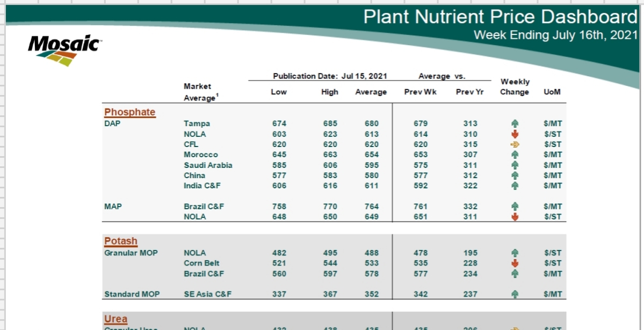Click Morocco high price 663
This screenshot has height=330, width=644.
[330, 155]
